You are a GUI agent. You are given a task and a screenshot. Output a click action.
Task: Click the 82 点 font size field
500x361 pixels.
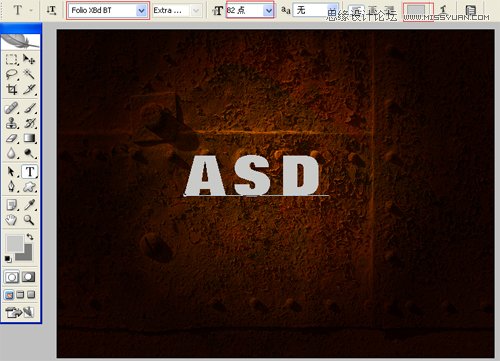245,10
